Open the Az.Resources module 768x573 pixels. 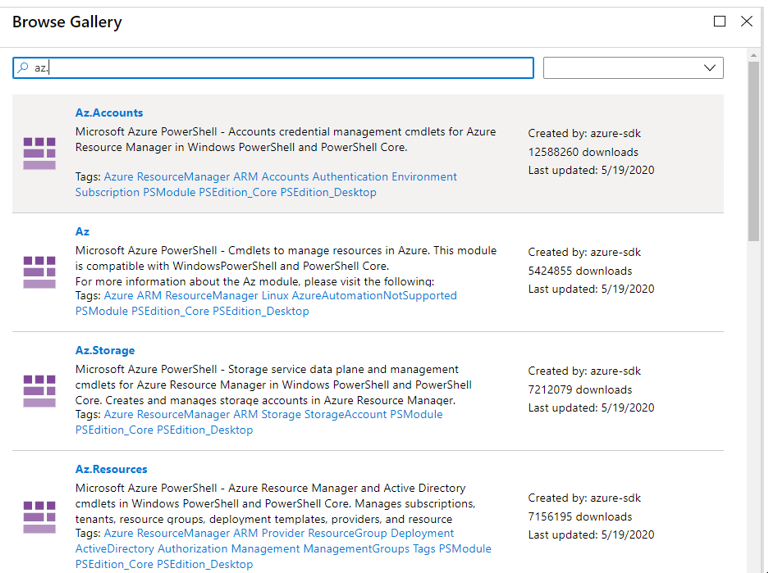[111, 469]
